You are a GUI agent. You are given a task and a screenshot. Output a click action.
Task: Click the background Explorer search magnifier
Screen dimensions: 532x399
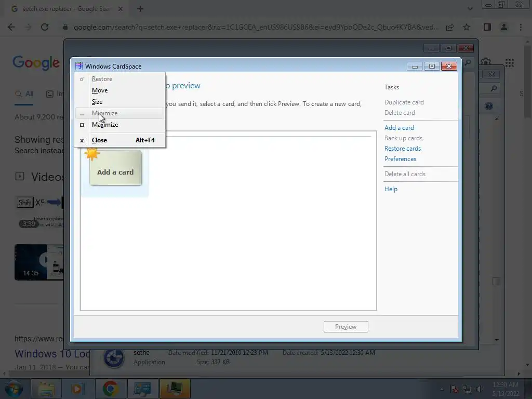tap(494, 88)
